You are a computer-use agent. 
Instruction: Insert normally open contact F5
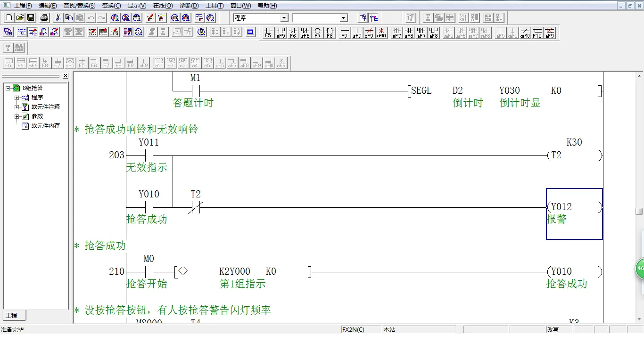(x=268, y=33)
